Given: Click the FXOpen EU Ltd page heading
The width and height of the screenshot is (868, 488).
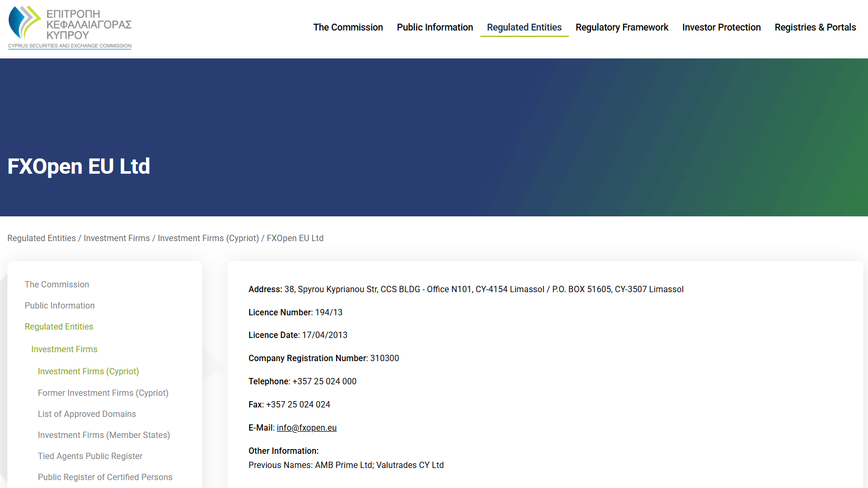Looking at the screenshot, I should coord(79,166).
